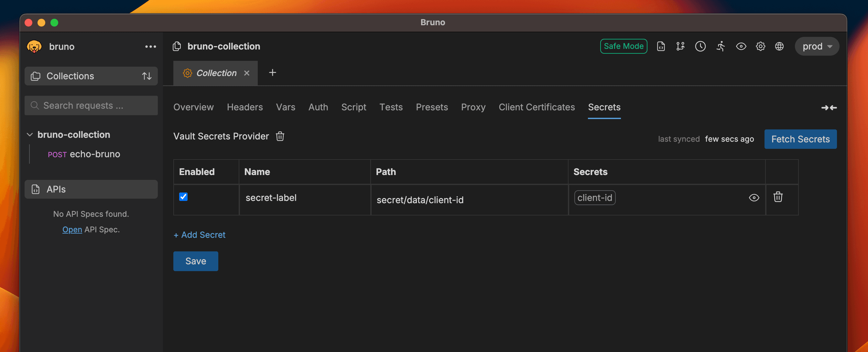The width and height of the screenshot is (868, 352).
Task: Click the Search requests field
Action: click(91, 105)
